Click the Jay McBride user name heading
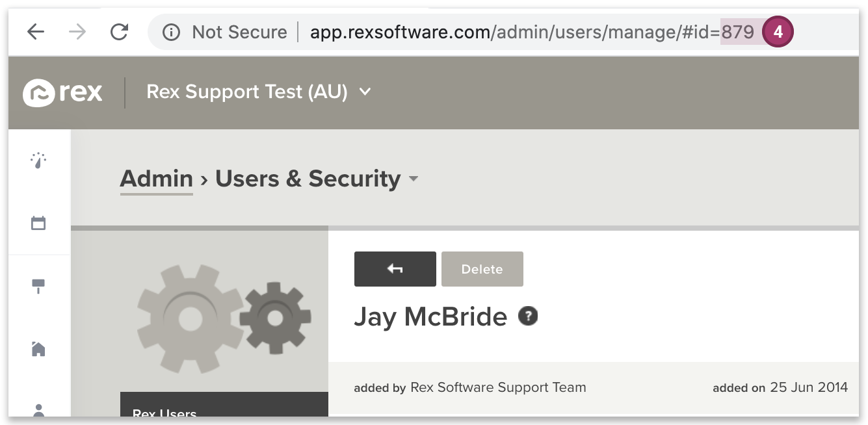Viewport: 868px width, 425px height. 430,317
